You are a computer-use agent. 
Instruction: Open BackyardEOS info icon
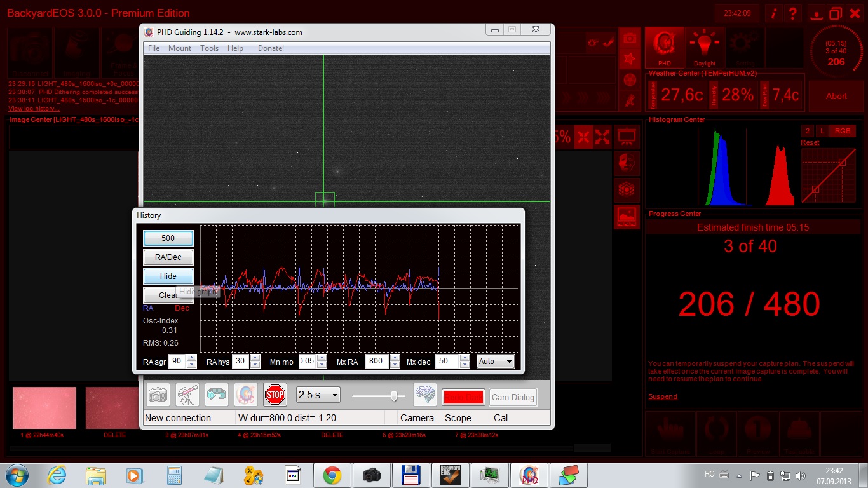774,13
